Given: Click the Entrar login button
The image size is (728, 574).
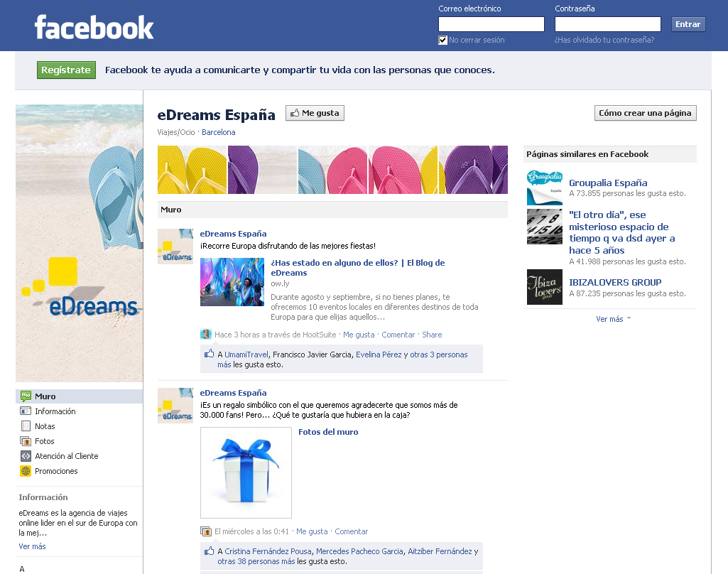Looking at the screenshot, I should pyautogui.click(x=688, y=24).
